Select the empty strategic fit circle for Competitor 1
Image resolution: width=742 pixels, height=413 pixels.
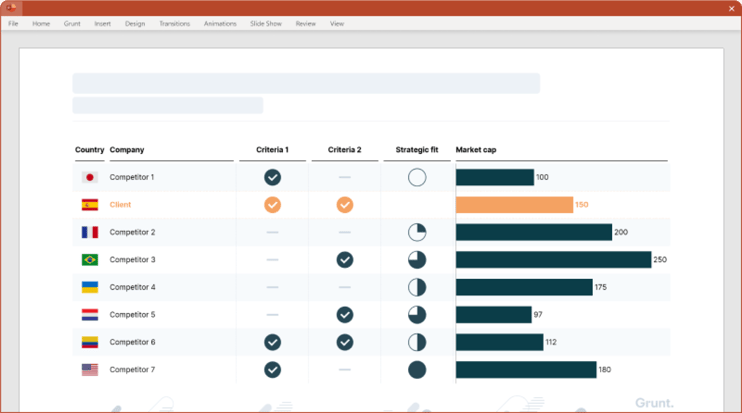tap(417, 177)
